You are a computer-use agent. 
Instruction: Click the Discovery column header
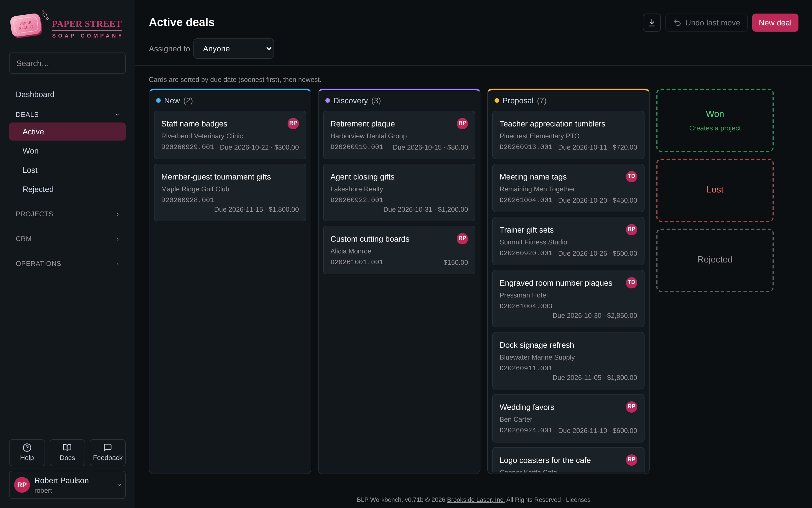click(399, 101)
